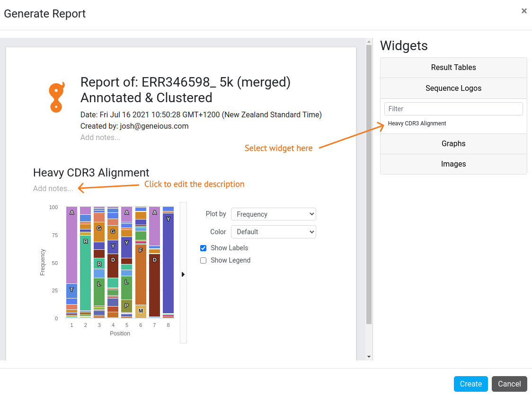Viewport: 532px width, 396px height.
Task: Click the tan M segment in position 6 bar
Action: coord(141,311)
